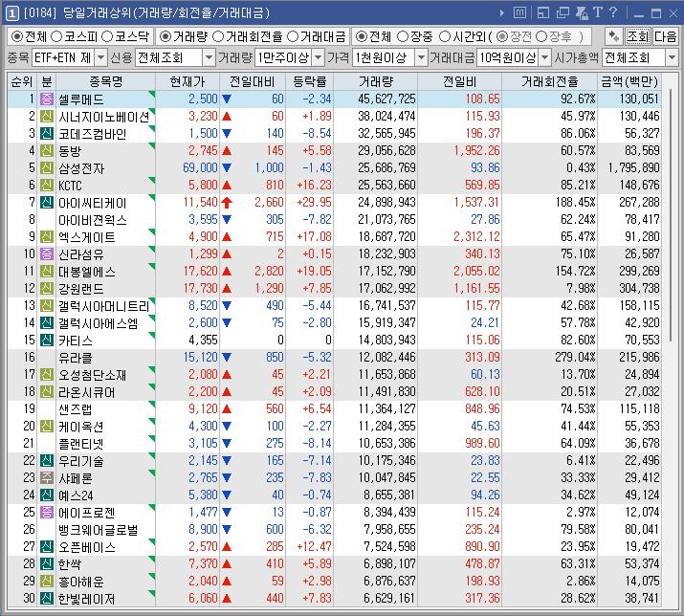Click the 종목명 column header
Screen dimensions: 684x616
[105, 81]
